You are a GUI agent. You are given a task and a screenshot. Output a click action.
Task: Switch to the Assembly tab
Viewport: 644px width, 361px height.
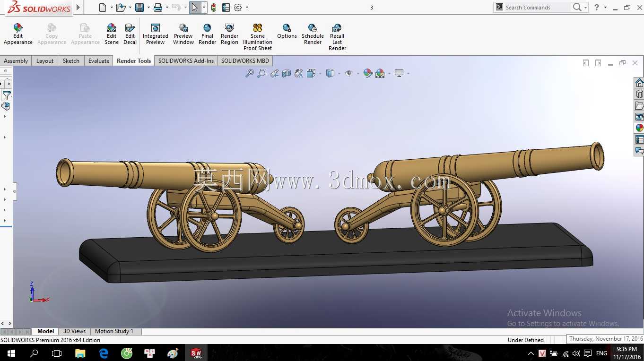[16, 61]
